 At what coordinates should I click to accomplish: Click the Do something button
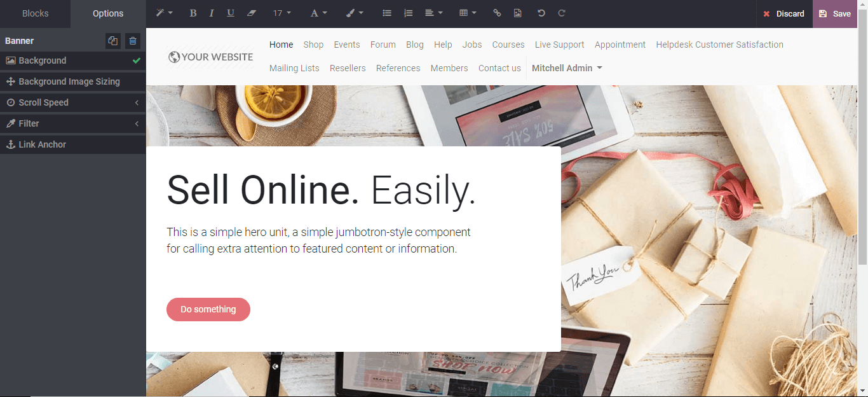(x=208, y=309)
